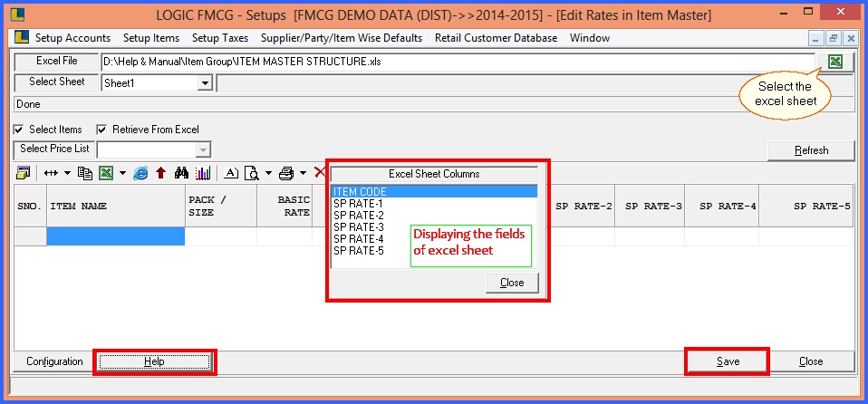Select ITEM CODE in Excel Sheet Columns
This screenshot has width=868, height=404.
click(x=434, y=191)
